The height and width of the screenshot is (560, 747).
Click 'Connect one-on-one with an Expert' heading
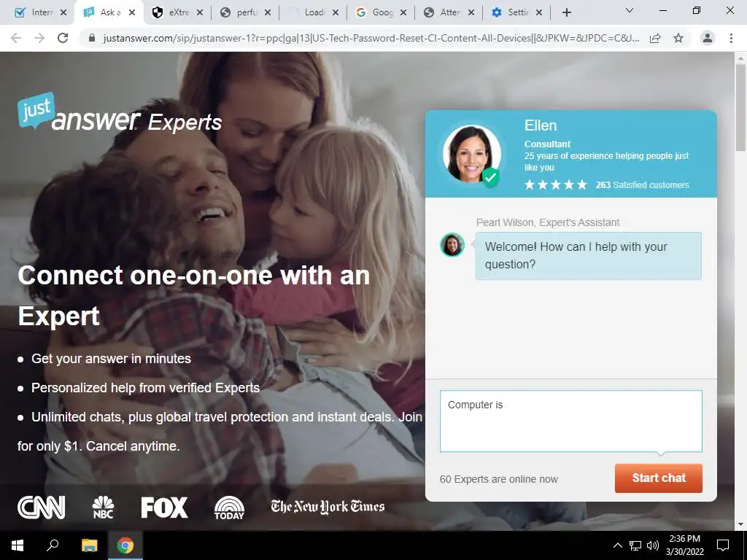194,295
